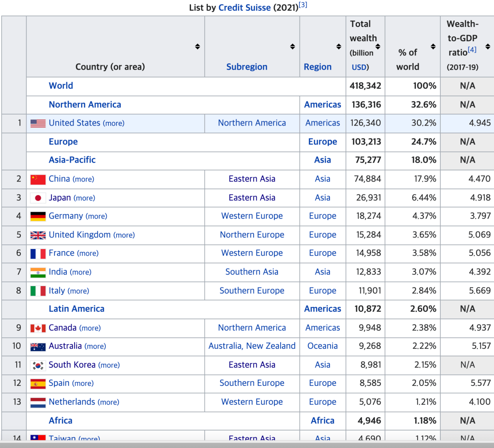Viewport: 494px width, 448px height.
Task: Click the USD link in Total wealth header
Action: click(359, 67)
